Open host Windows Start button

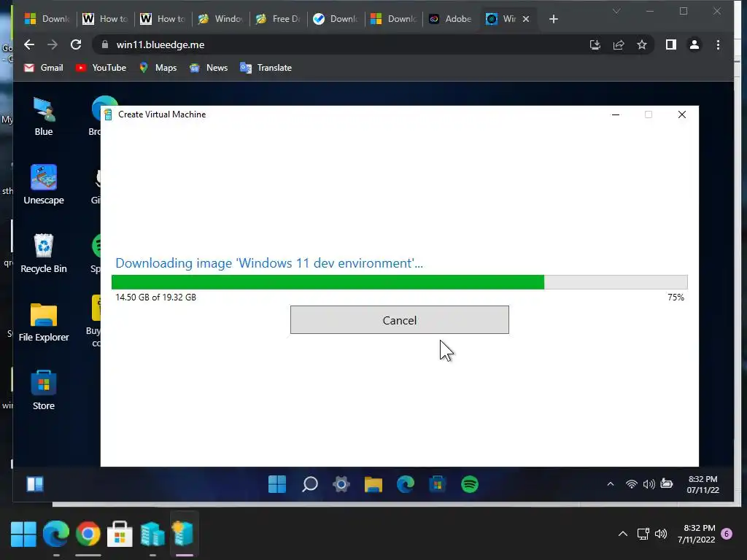(x=23, y=534)
